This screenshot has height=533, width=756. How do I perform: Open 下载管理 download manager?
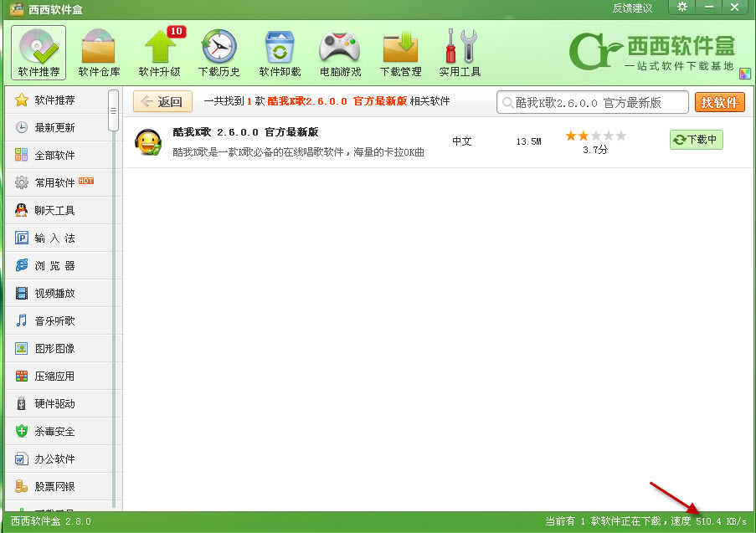tap(401, 53)
